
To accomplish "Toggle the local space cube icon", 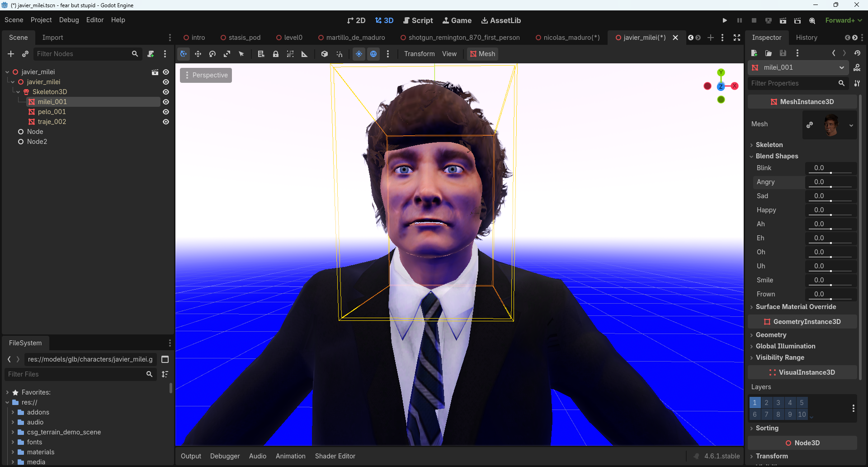I will (x=325, y=54).
